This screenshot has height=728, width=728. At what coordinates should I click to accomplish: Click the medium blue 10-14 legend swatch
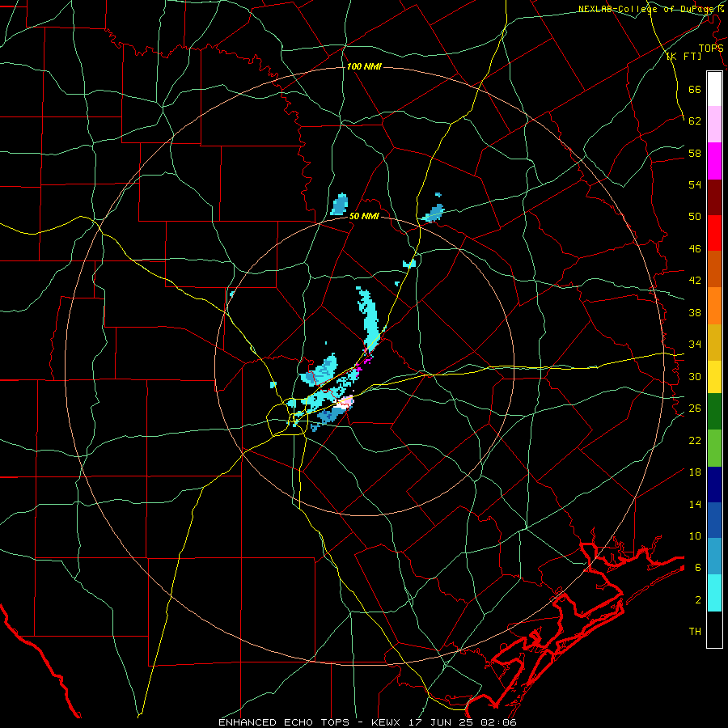point(714,520)
